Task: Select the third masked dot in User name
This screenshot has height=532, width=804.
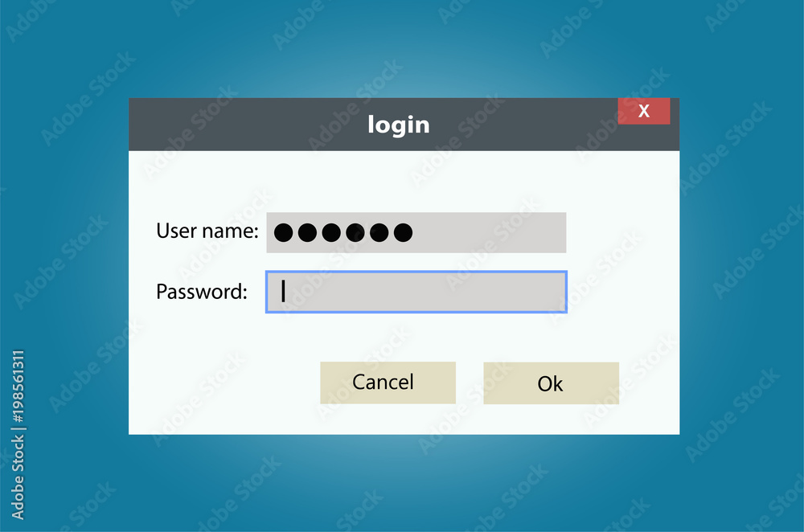Action: coord(331,233)
